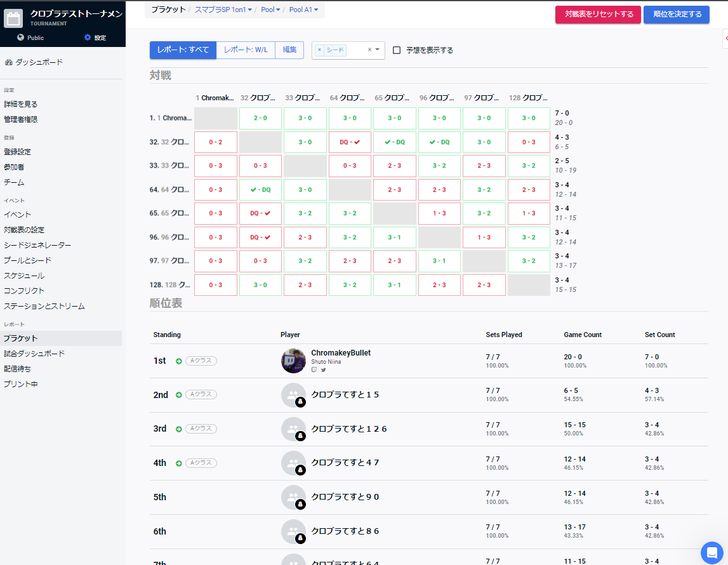Open settings via the gear icon
This screenshot has height=565, width=728.
point(88,37)
